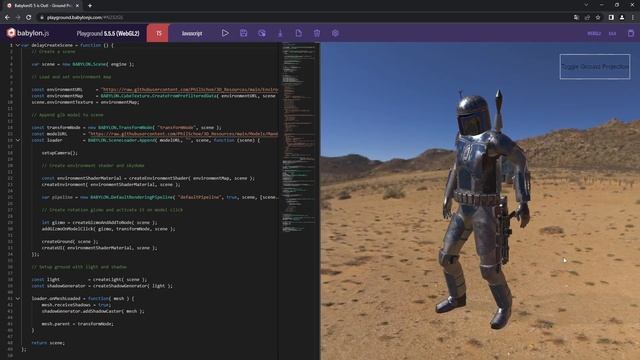Close the BabylonJS browser tab
640x360 pixels.
77,6
